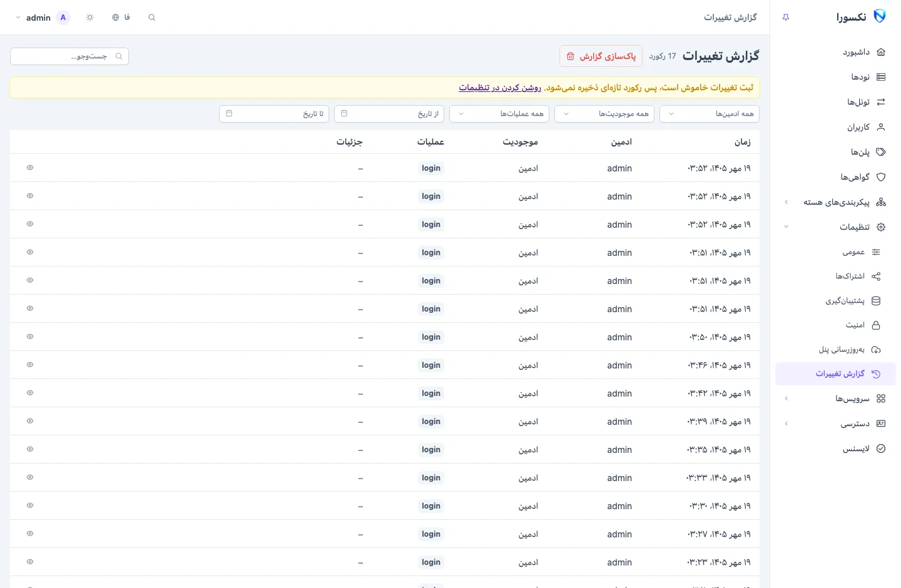Click the اشتراک‌ها share icon
This screenshot has height=588, width=901.
pos(876,276)
